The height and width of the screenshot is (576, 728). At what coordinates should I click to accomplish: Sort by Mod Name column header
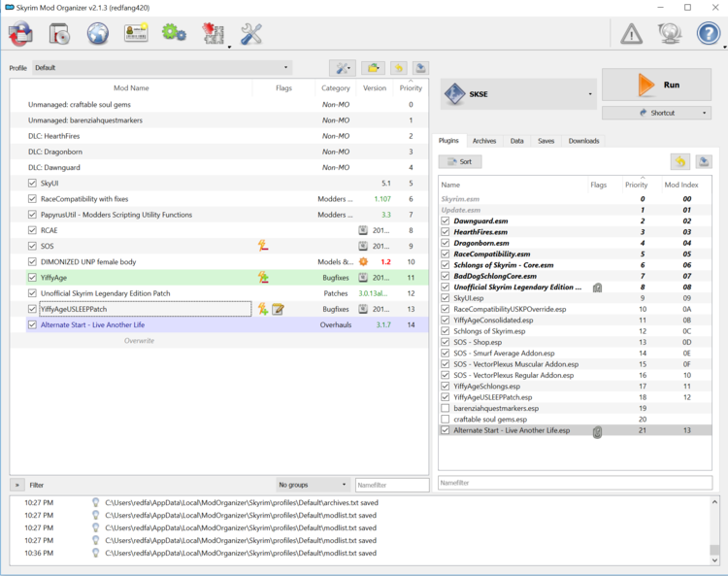tap(131, 87)
